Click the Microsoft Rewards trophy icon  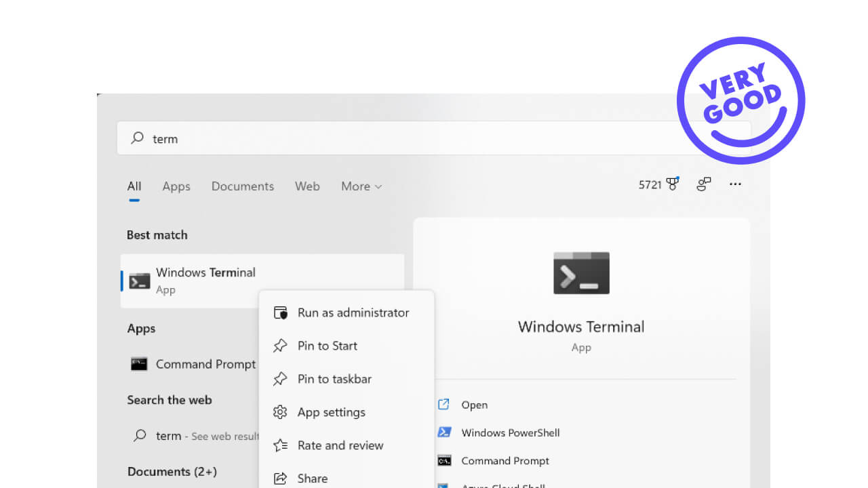click(x=671, y=184)
